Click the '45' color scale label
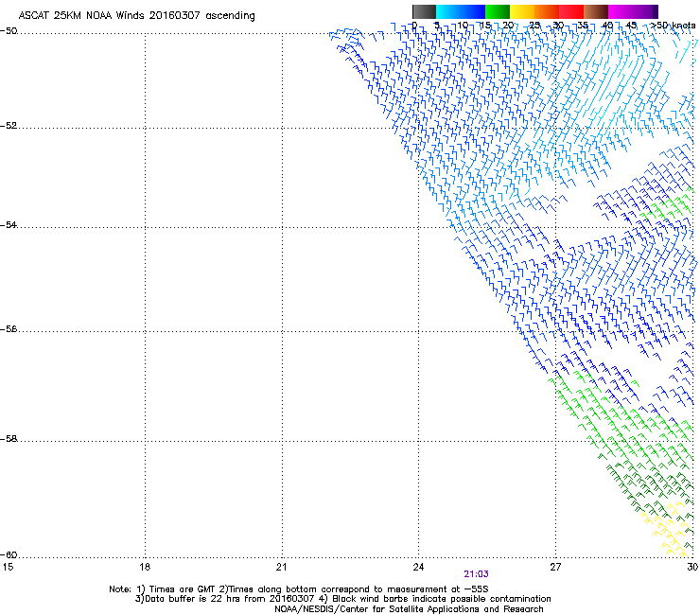 (x=631, y=25)
